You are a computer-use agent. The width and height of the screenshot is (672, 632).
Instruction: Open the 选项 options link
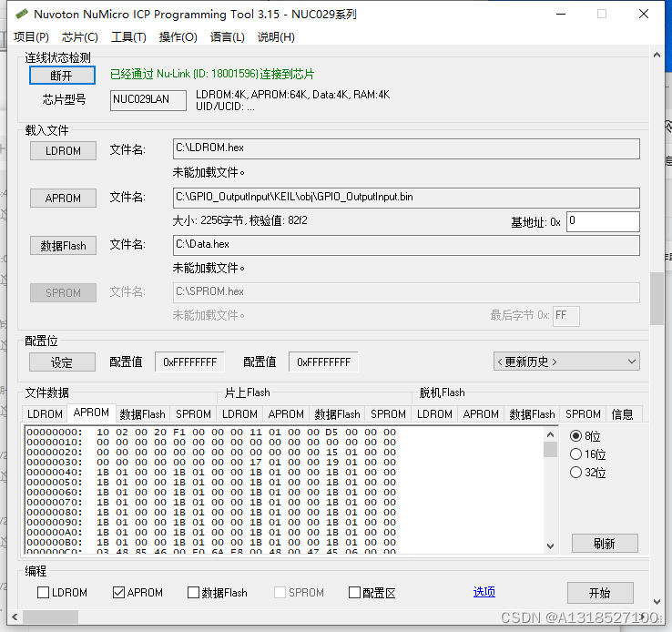(x=484, y=592)
